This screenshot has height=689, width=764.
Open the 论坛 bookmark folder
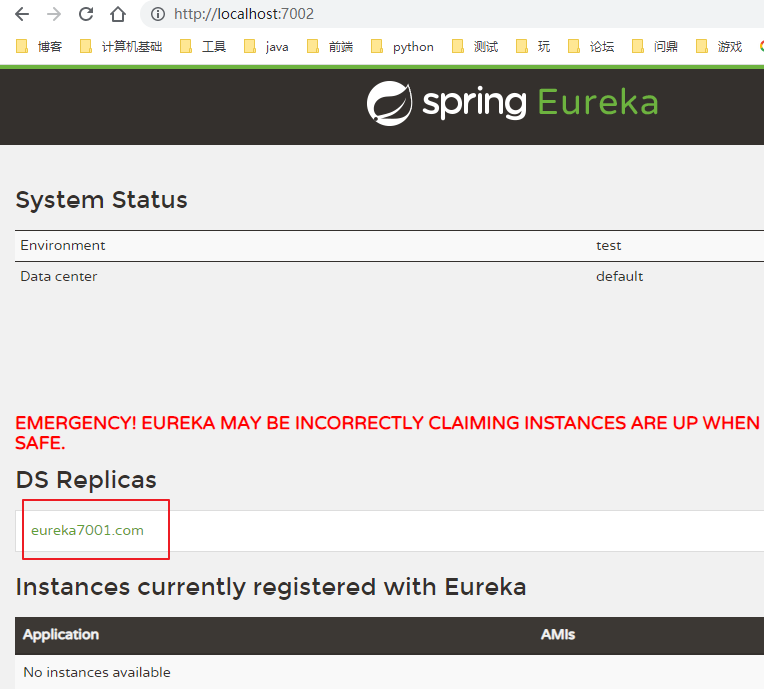(x=591, y=47)
